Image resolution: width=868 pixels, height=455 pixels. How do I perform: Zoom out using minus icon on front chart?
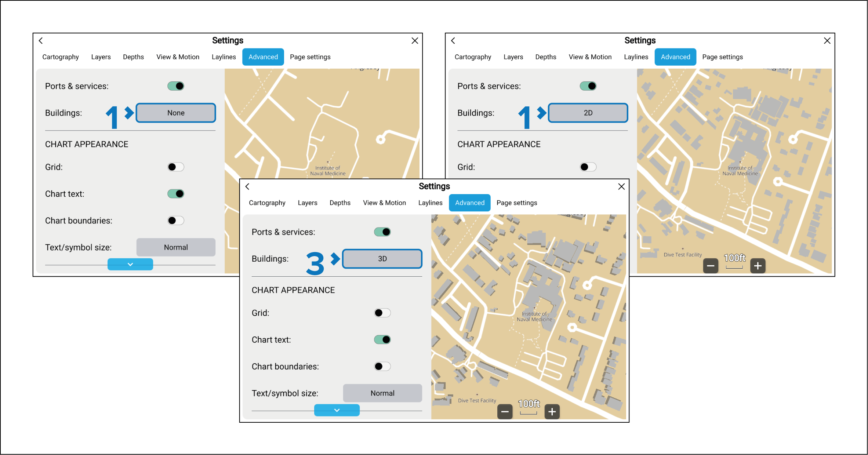pyautogui.click(x=505, y=412)
